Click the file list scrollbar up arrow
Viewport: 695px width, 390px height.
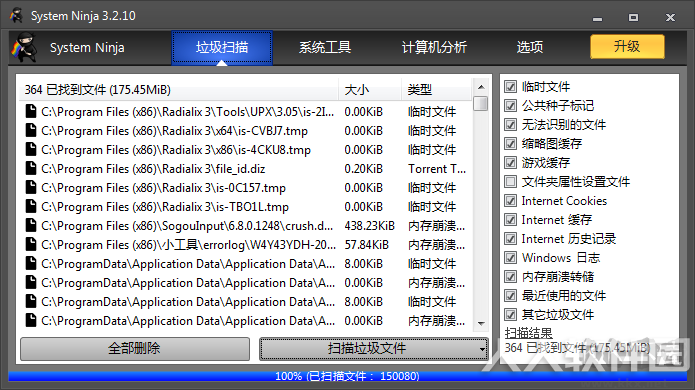click(481, 87)
